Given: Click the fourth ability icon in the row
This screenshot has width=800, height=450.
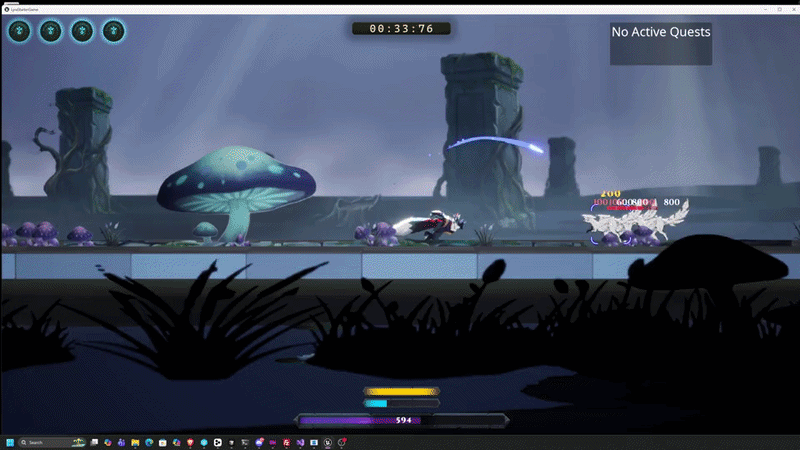Looking at the screenshot, I should pyautogui.click(x=113, y=31).
